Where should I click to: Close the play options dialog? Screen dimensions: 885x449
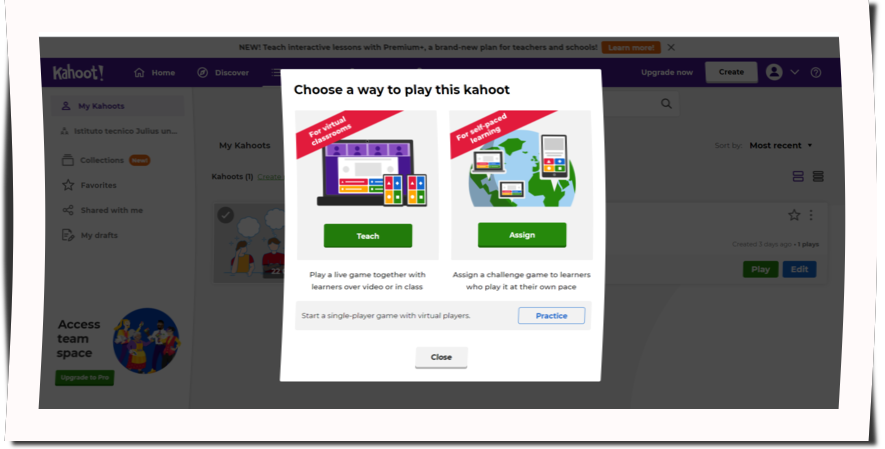point(441,357)
